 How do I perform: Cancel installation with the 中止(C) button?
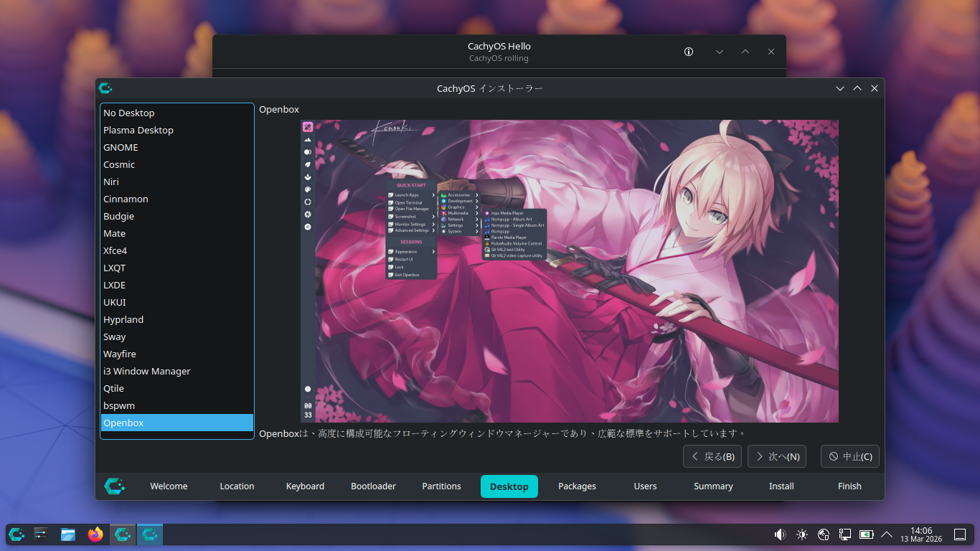pyautogui.click(x=850, y=456)
